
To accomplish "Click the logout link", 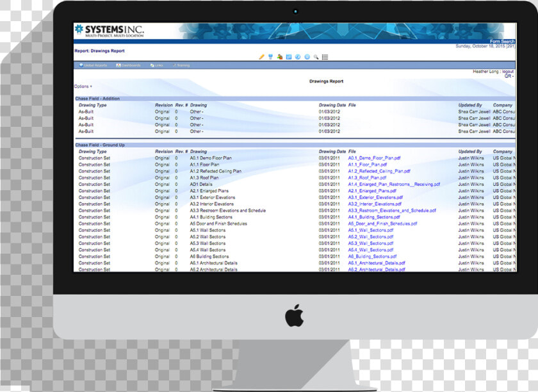I will tap(508, 71).
